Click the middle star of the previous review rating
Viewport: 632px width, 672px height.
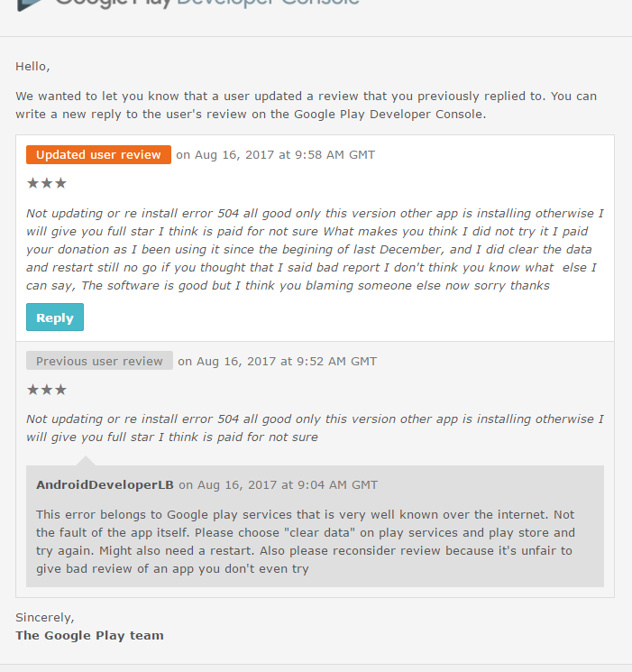click(47, 390)
